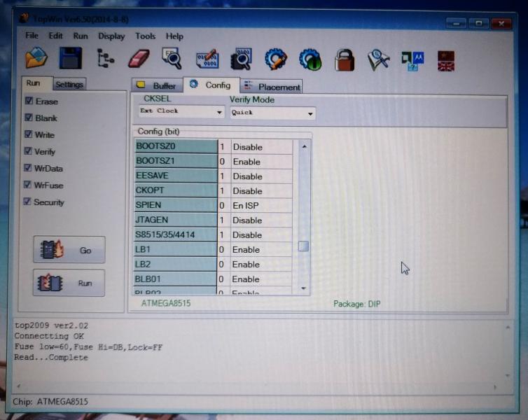Uncheck the Erase checkbox

[x=29, y=101]
